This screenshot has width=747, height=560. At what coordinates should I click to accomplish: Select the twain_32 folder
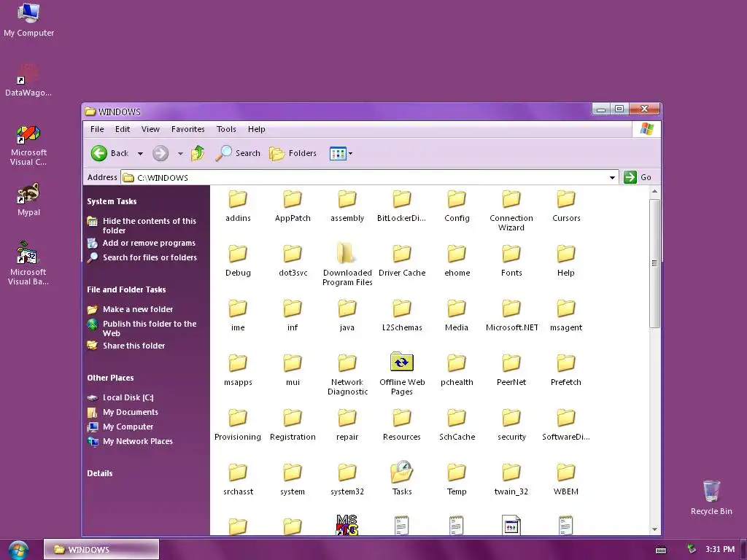[511, 480]
